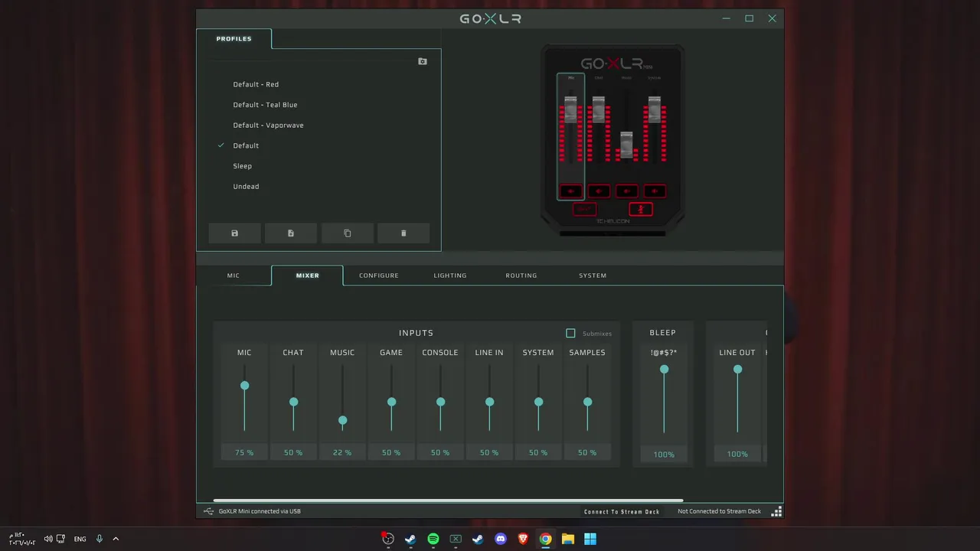Click the grid icon at bottom right corner
The height and width of the screenshot is (551, 980).
point(776,511)
